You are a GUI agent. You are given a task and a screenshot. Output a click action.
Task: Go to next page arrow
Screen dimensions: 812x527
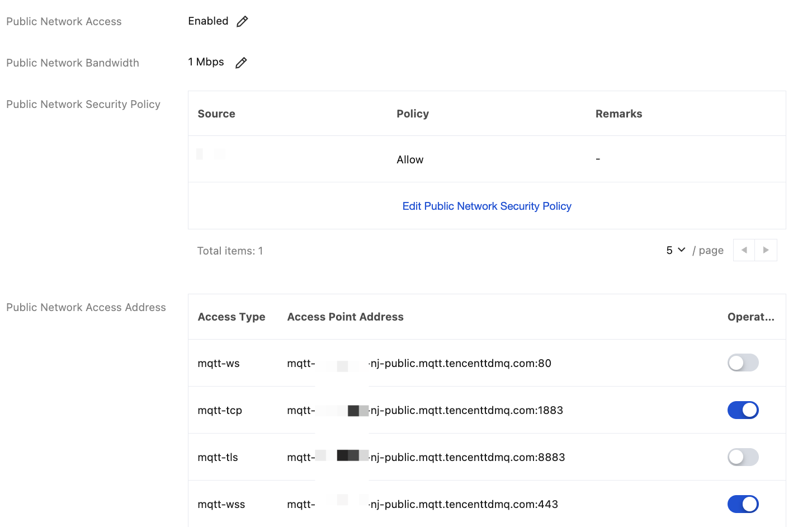[766, 250]
